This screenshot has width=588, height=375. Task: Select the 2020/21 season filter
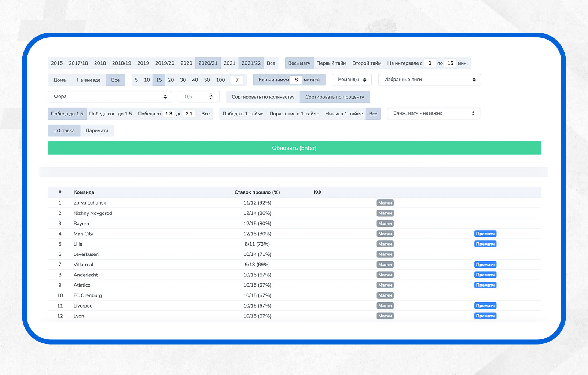(x=208, y=63)
